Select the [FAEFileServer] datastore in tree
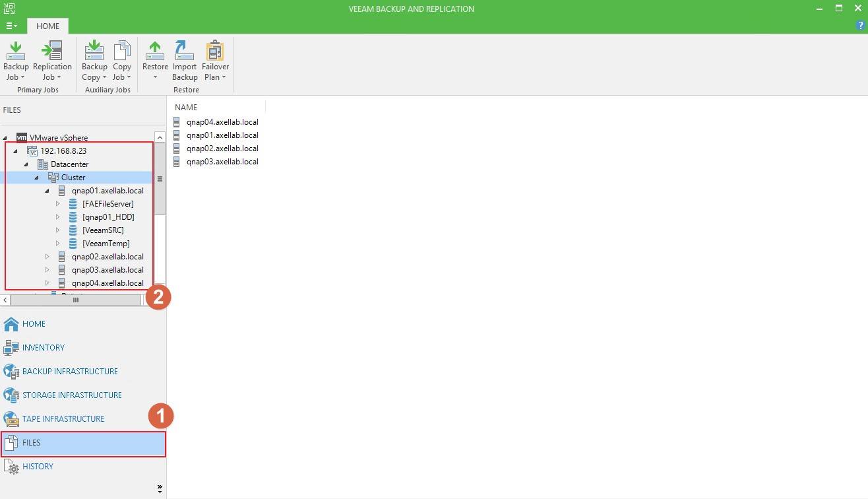 click(108, 204)
